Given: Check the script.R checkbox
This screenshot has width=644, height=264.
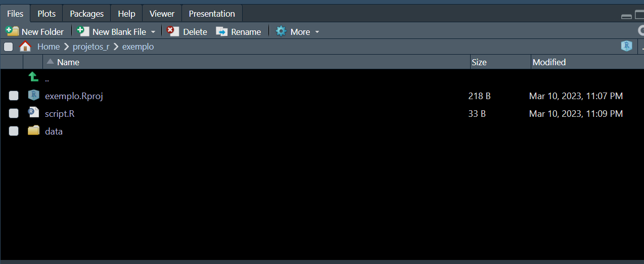Looking at the screenshot, I should click(14, 114).
